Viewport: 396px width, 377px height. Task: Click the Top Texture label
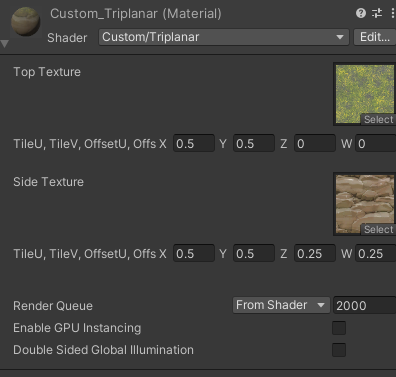(47, 72)
